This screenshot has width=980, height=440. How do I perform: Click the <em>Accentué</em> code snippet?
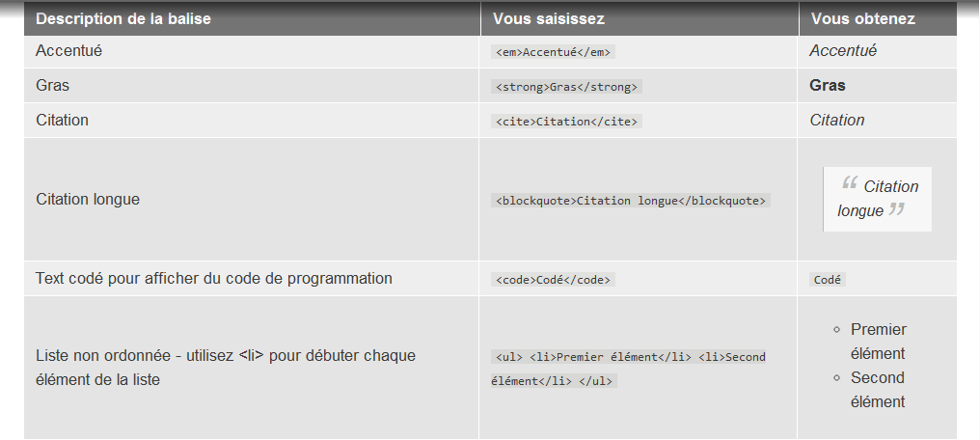[x=553, y=52]
